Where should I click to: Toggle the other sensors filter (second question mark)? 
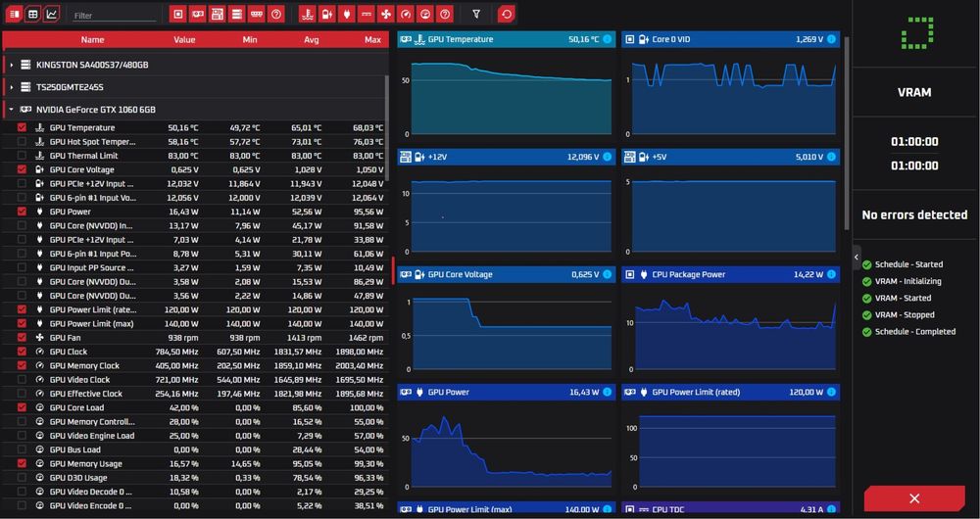pos(444,14)
